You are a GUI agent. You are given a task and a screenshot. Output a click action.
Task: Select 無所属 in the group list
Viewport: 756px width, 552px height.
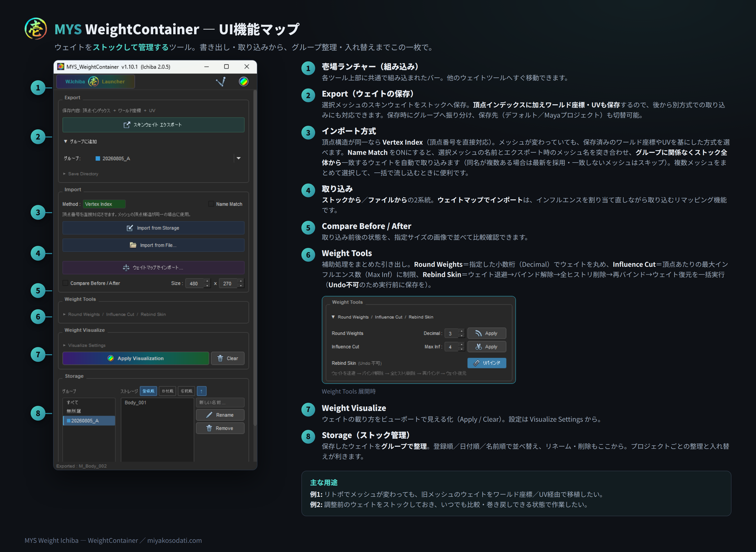tap(89, 411)
